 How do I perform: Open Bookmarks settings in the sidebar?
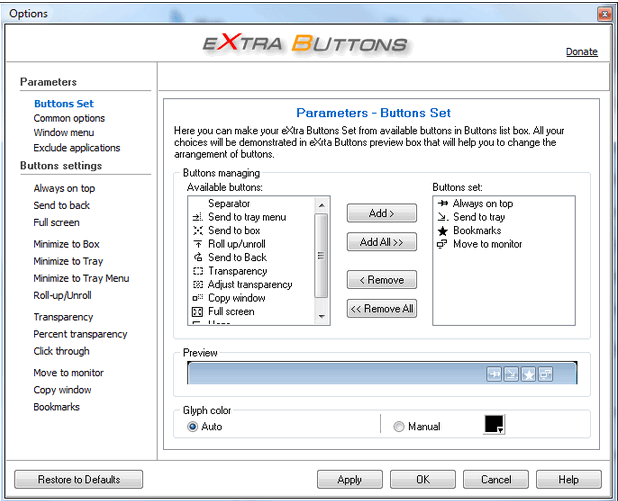coord(56,407)
